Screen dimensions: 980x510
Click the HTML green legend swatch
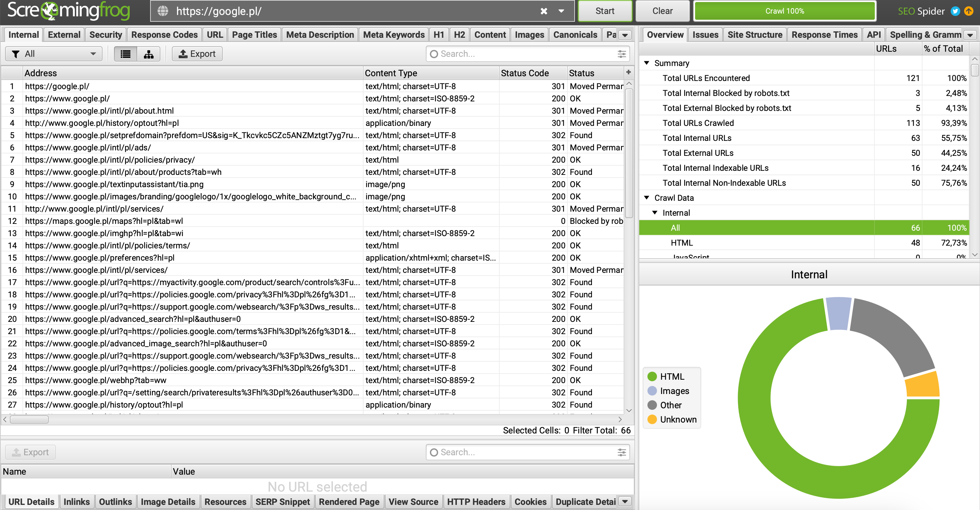[x=652, y=376]
